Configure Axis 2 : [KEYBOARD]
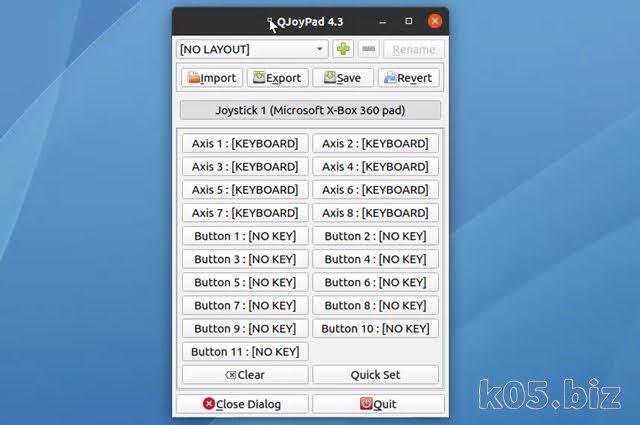 (x=376, y=143)
